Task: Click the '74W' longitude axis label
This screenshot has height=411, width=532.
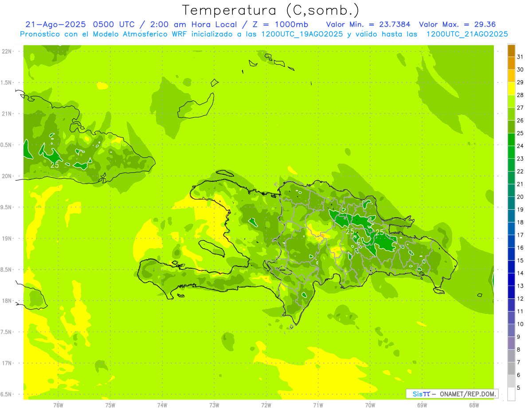Action: (x=162, y=405)
